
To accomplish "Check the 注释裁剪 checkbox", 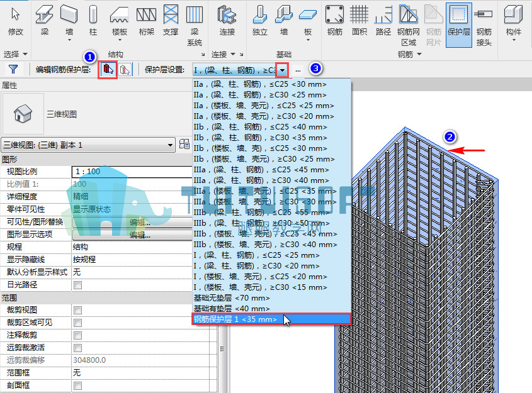I will click(77, 335).
